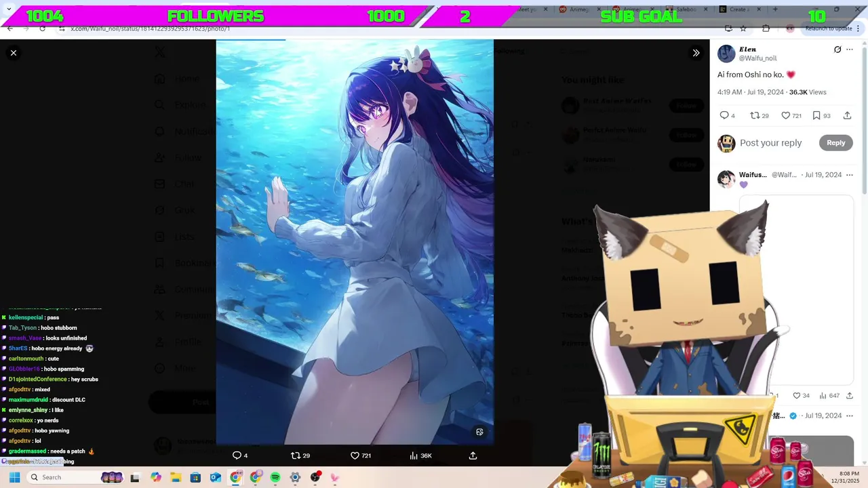Reload the page with the refresh icon
This screenshot has width=868, height=488.
[x=42, y=28]
